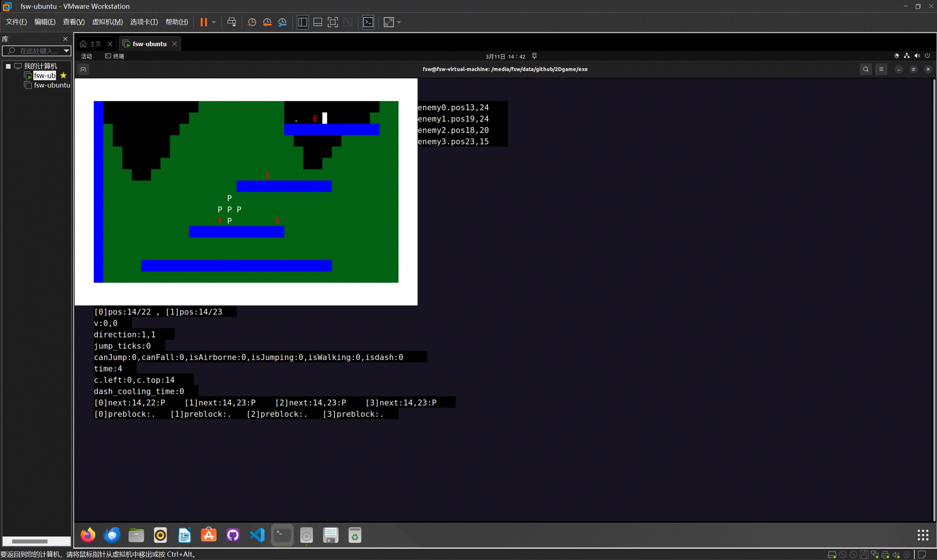
Task: Open the power options dropdown beside the pause button
Action: pos(214,22)
